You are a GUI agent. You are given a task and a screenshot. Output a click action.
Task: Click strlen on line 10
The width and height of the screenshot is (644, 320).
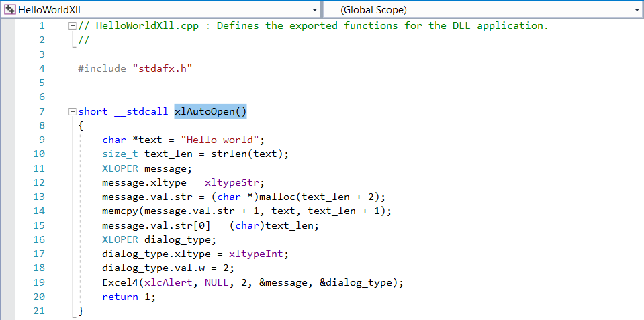click(228, 154)
